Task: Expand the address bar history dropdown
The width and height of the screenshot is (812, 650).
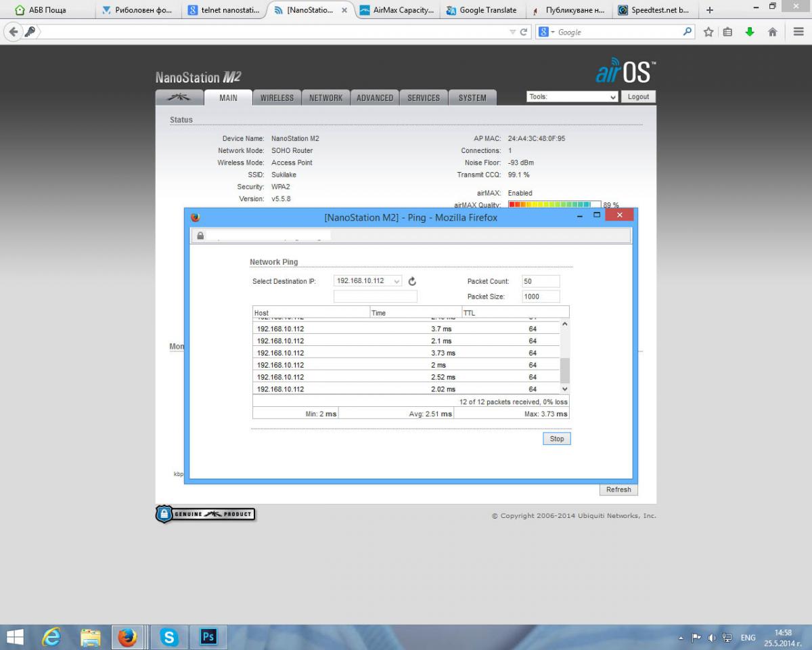Action: point(512,32)
